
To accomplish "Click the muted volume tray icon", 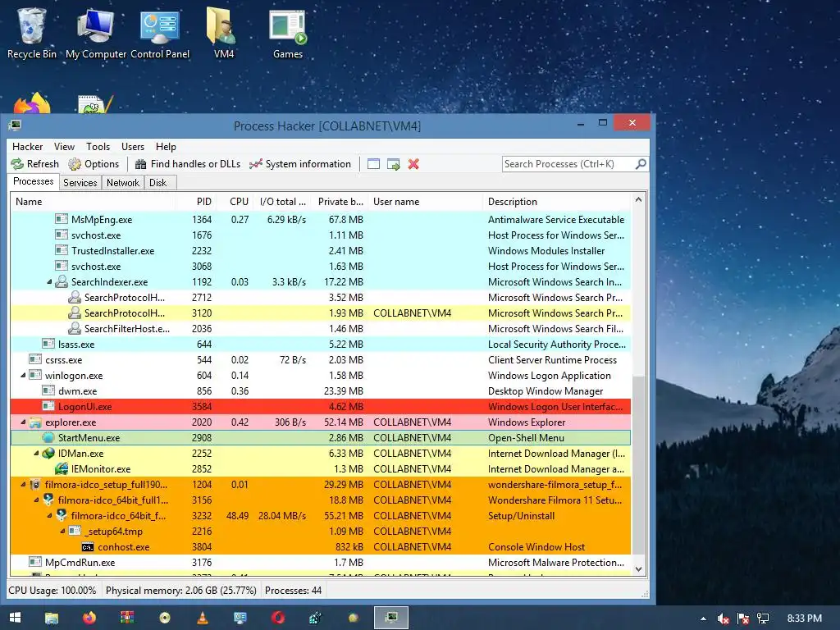I will tap(723, 619).
